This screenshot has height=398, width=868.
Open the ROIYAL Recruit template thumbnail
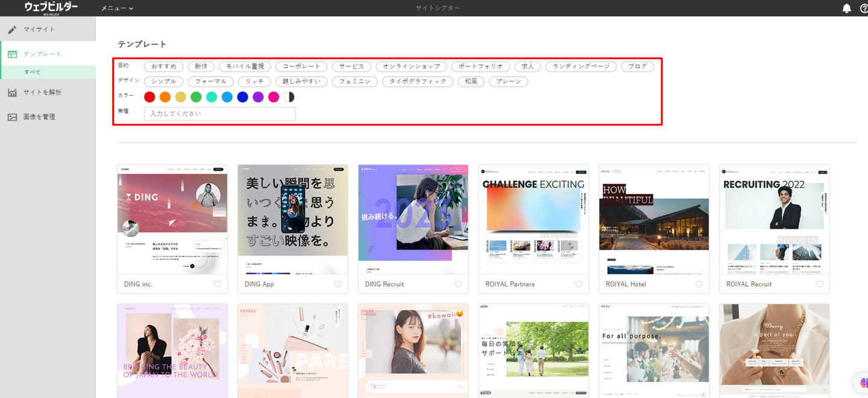[774, 220]
